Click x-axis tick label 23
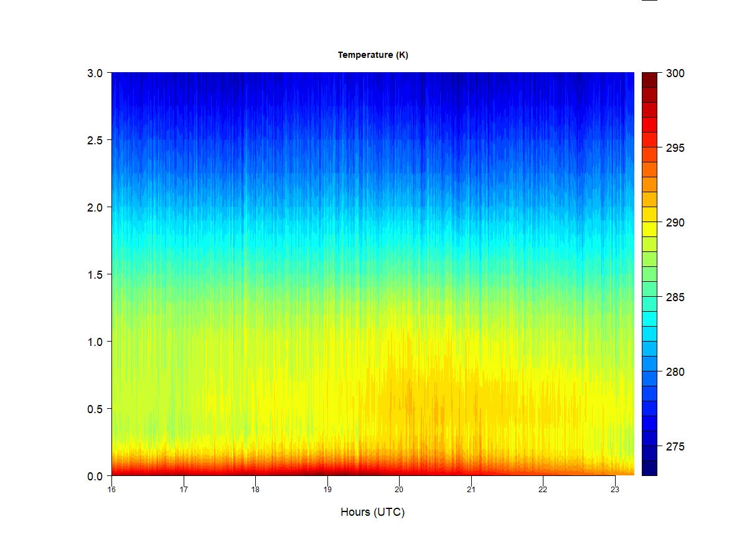This screenshot has width=747, height=560. click(615, 489)
